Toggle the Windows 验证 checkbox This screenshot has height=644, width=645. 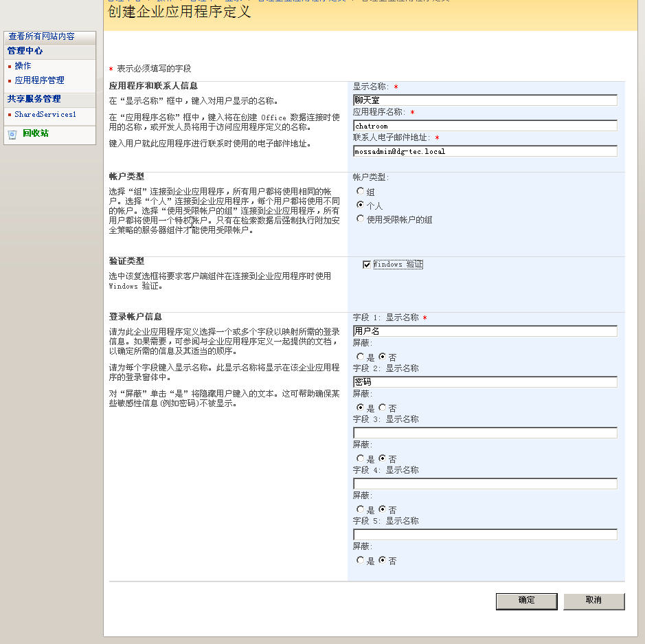click(367, 264)
